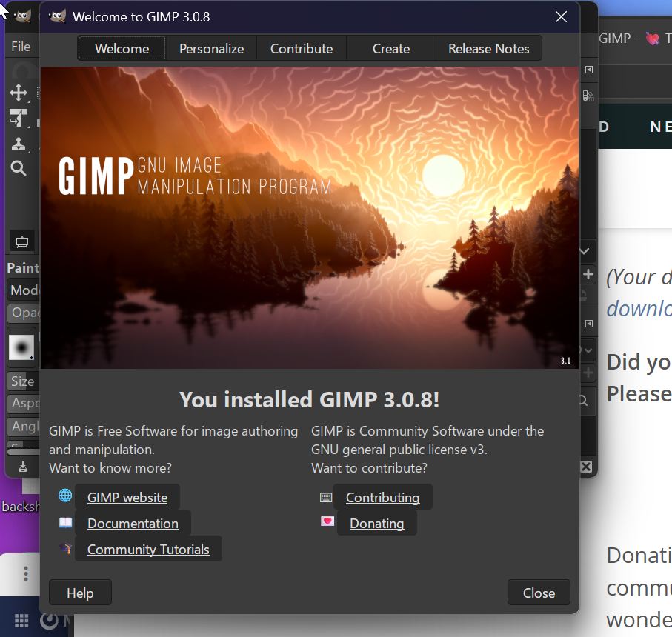672x637 pixels.
Task: Select the Clone stamp tool in toolbox
Action: tap(19, 144)
